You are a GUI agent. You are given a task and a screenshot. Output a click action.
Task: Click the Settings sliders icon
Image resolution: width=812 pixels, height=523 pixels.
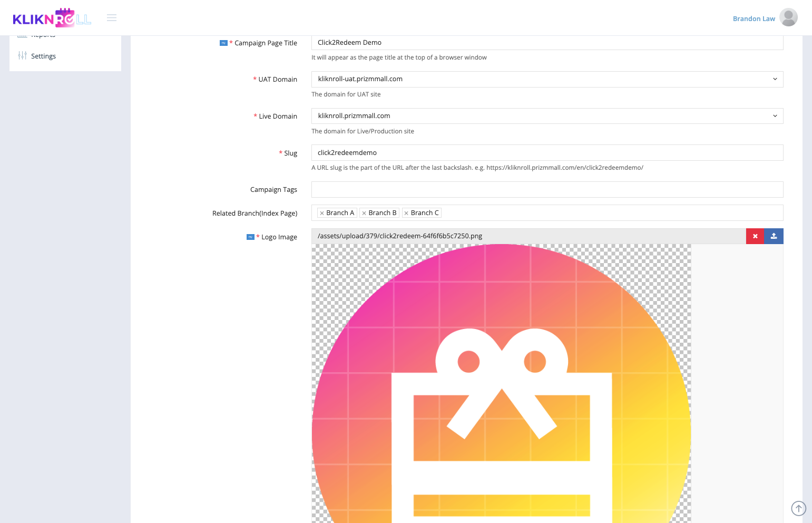click(x=22, y=55)
